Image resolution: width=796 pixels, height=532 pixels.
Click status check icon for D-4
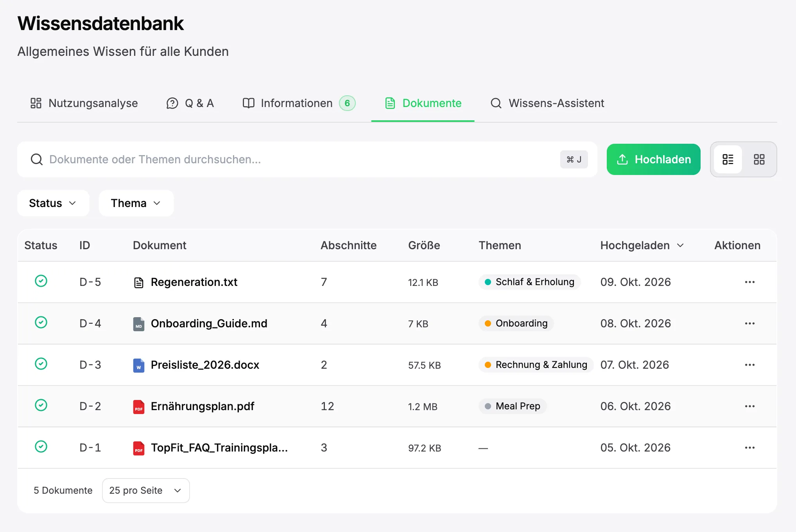coord(41,322)
